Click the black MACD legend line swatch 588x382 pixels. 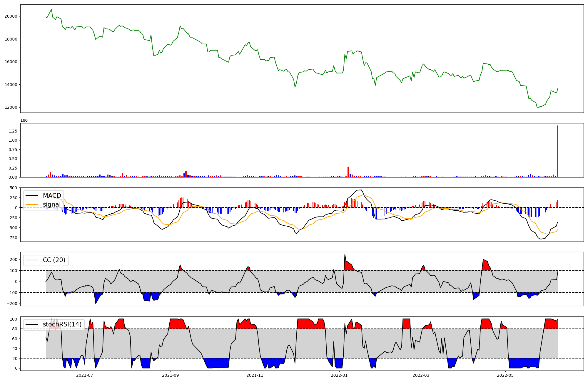32,196
